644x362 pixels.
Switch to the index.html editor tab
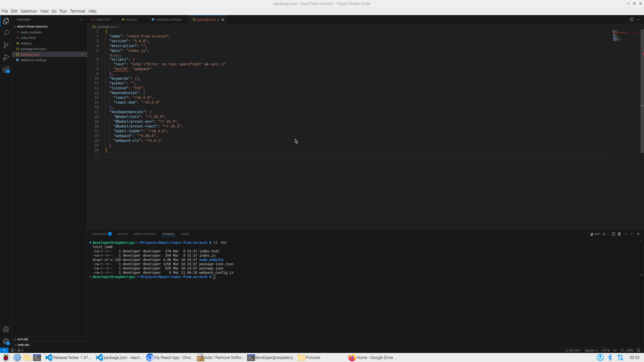pyautogui.click(x=103, y=20)
